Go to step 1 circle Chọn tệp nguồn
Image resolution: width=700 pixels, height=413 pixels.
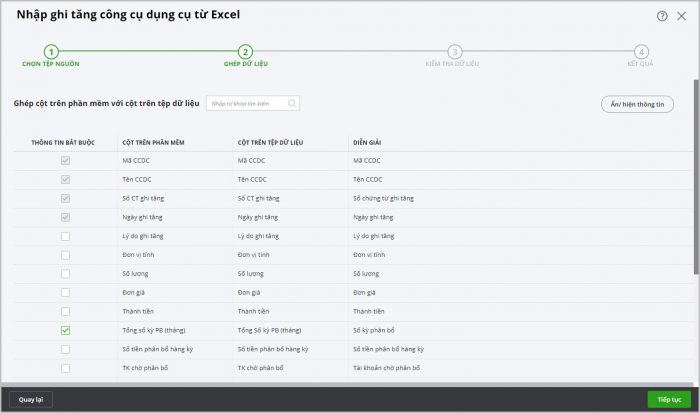[51, 51]
